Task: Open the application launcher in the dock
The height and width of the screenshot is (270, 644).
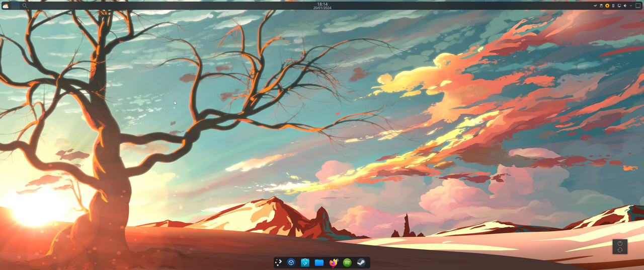Action: [278, 262]
